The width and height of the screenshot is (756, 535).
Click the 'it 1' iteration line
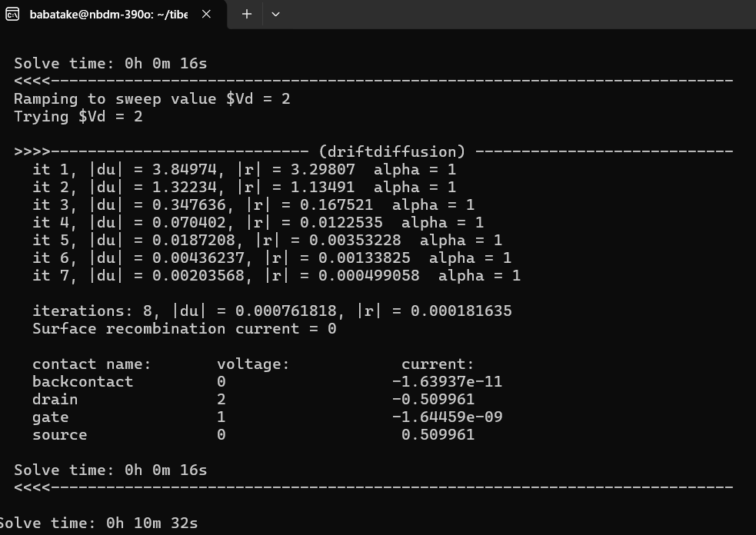point(244,170)
